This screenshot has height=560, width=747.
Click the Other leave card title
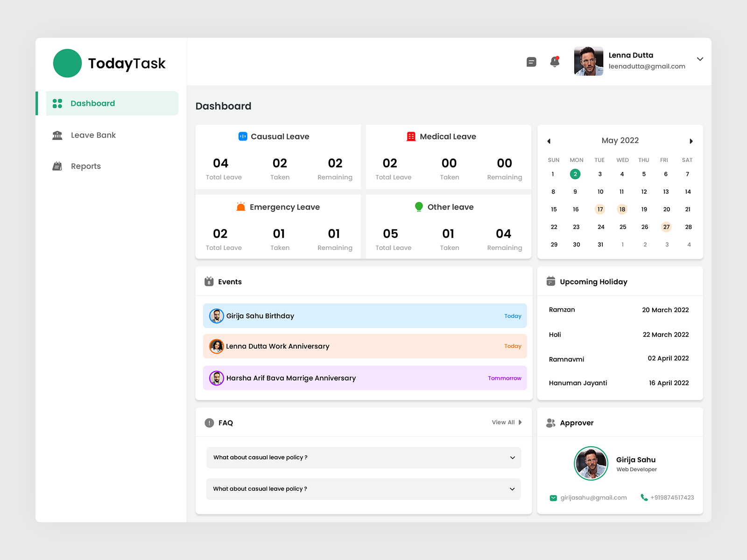pyautogui.click(x=451, y=207)
